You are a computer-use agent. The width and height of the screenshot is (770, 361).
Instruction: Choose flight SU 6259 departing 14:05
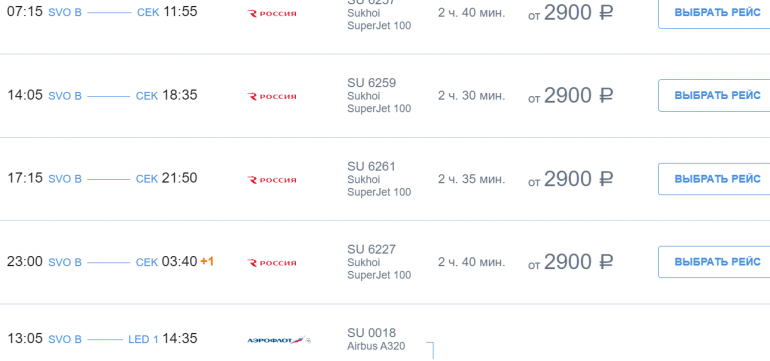coord(714,95)
